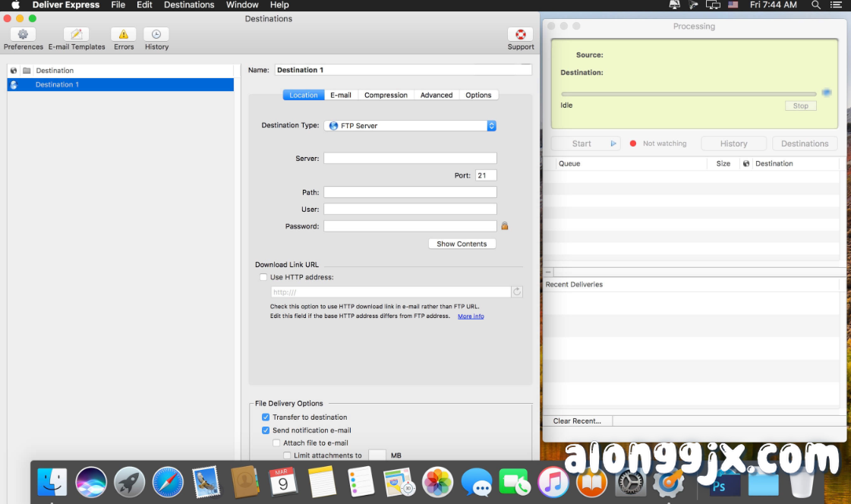Open the Destinations menu in the menu bar
Screen dimensions: 851x504
pos(188,5)
